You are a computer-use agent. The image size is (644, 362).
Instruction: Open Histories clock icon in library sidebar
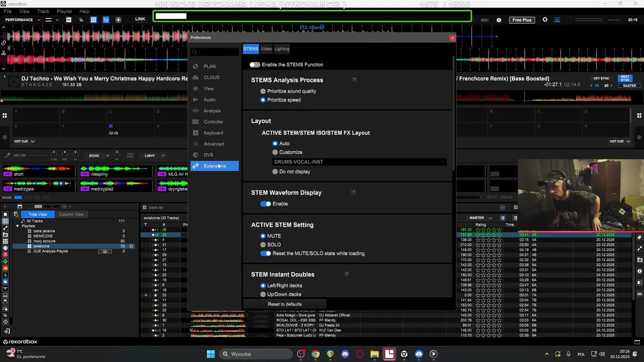click(6, 322)
